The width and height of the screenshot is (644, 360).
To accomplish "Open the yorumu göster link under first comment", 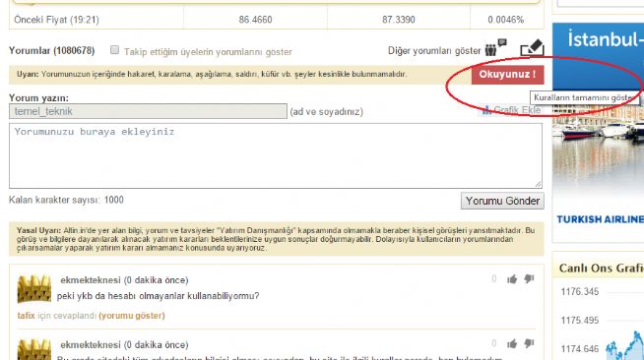I will (x=132, y=316).
